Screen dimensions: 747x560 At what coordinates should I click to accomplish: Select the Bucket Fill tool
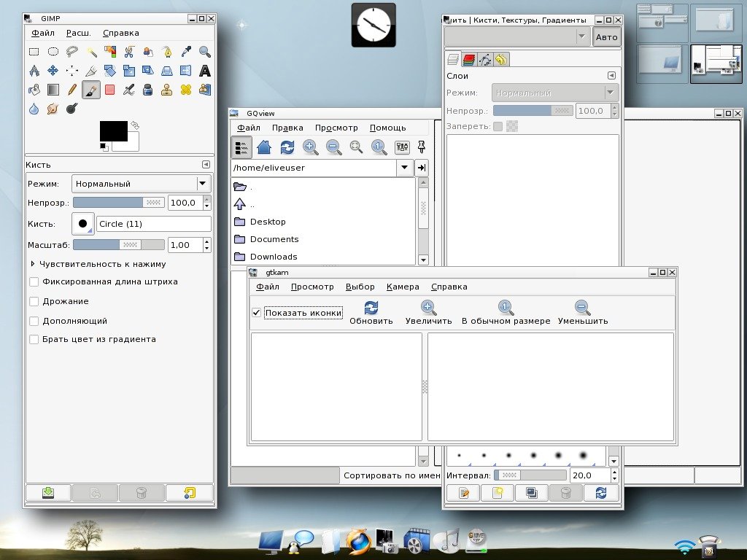pyautogui.click(x=34, y=90)
